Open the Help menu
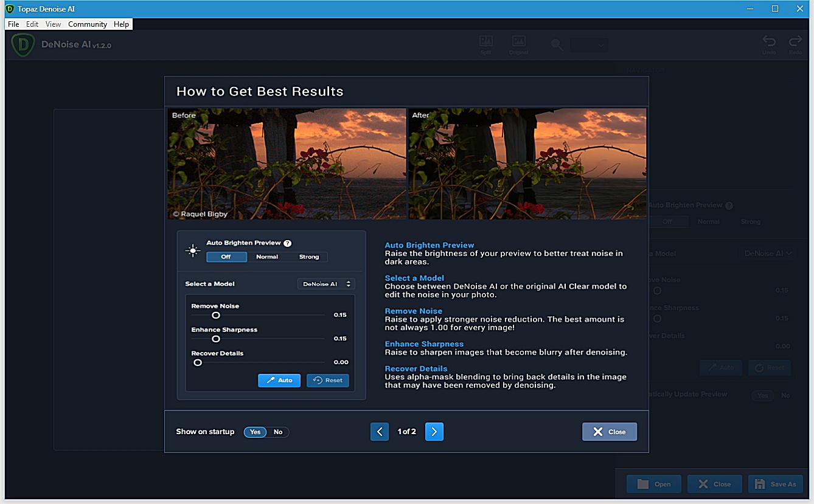This screenshot has height=504, width=814. tap(122, 24)
